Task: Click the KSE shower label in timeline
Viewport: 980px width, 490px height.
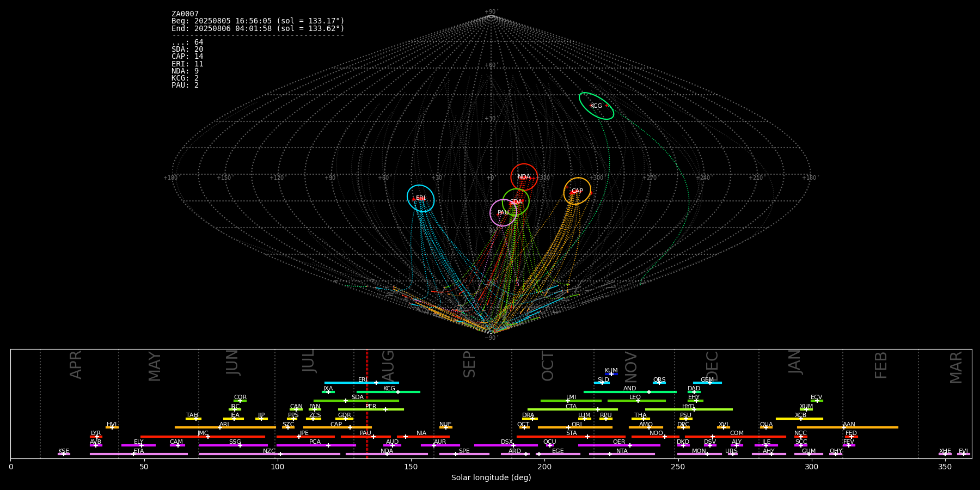Action: click(x=64, y=451)
